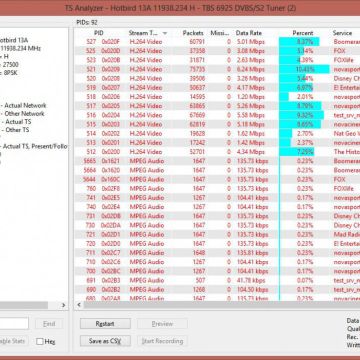Sort by the PID column header
This screenshot has width=360, height=360.
pyautogui.click(x=99, y=33)
